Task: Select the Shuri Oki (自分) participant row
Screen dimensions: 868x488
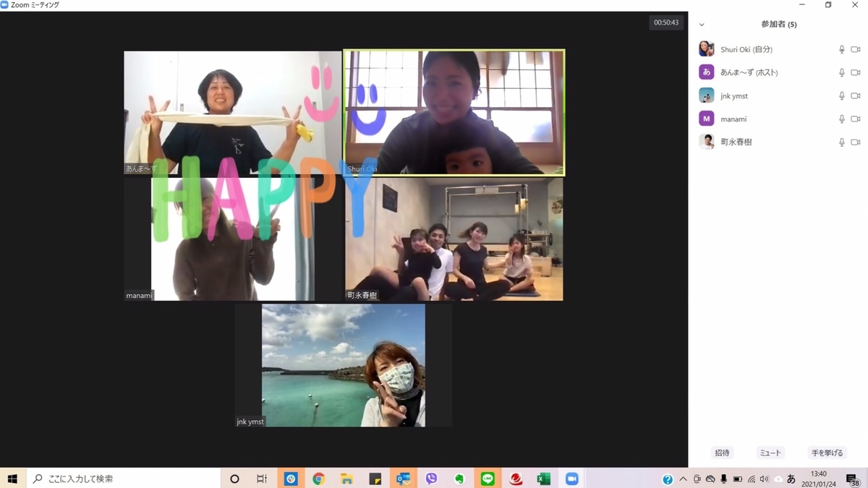Action: coord(778,49)
